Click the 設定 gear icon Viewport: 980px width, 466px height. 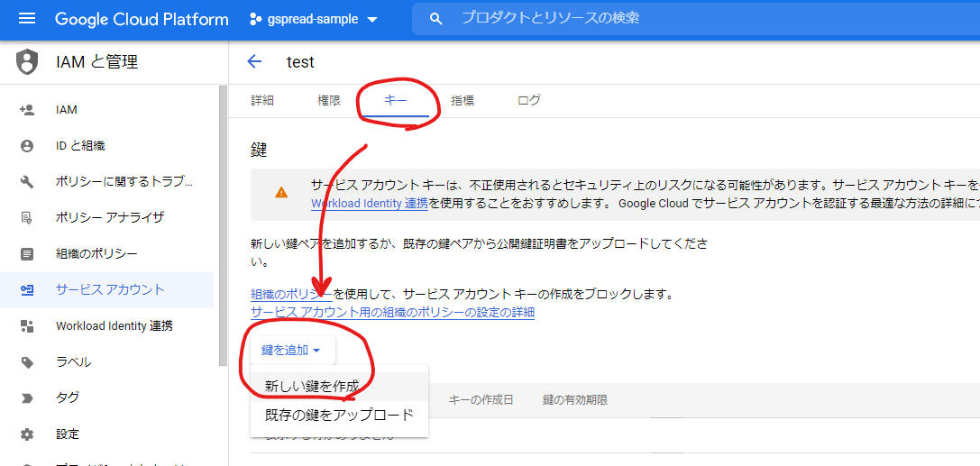(x=27, y=434)
